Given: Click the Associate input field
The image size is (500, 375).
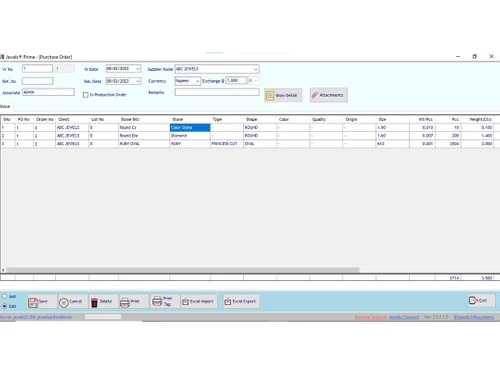Looking at the screenshot, I should [x=48, y=92].
